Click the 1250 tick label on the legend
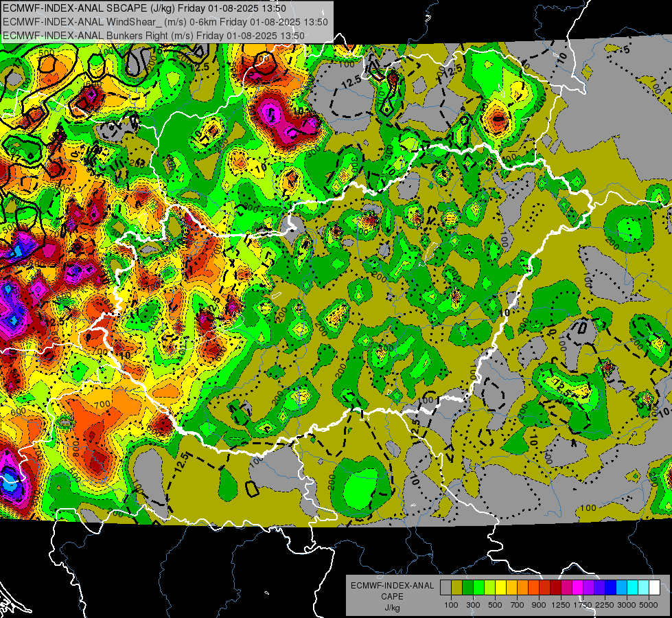Image resolution: width=672 pixels, height=618 pixels. (x=561, y=605)
